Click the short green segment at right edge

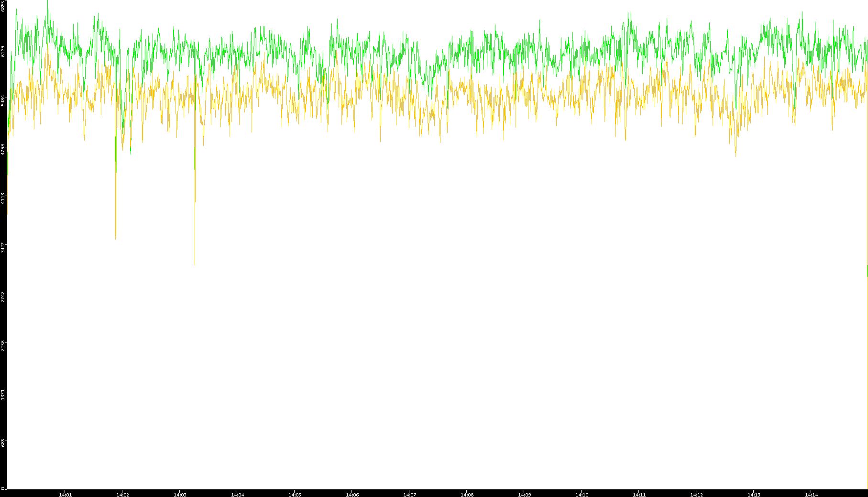(867, 271)
